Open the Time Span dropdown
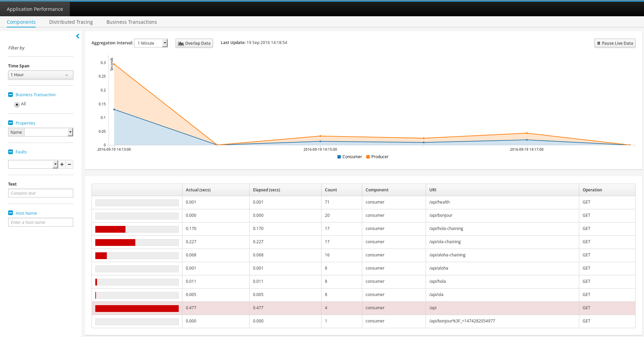The image size is (644, 337). pos(41,75)
